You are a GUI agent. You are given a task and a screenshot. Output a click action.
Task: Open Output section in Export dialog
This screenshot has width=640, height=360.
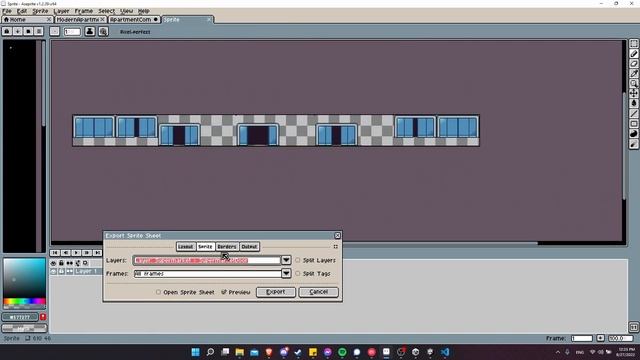(x=249, y=247)
